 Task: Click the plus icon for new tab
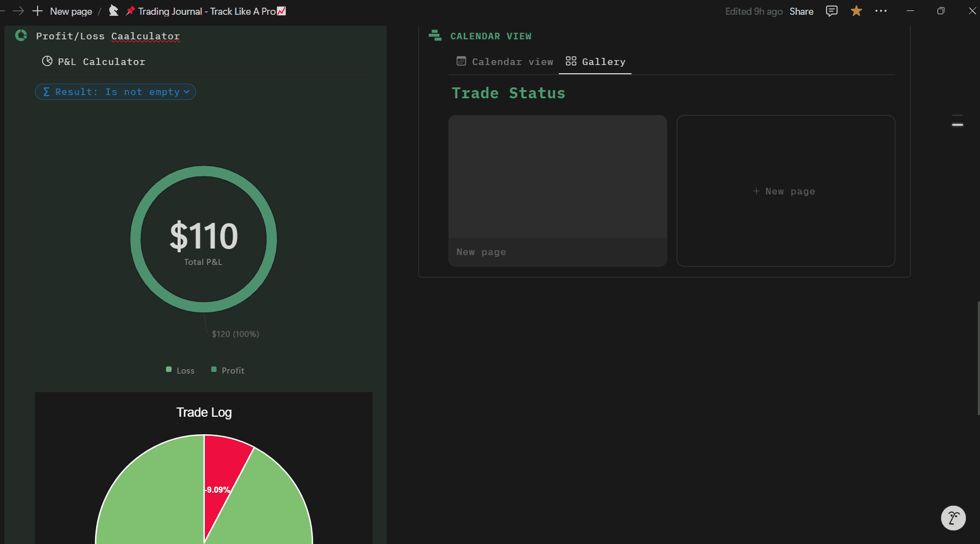(x=38, y=11)
